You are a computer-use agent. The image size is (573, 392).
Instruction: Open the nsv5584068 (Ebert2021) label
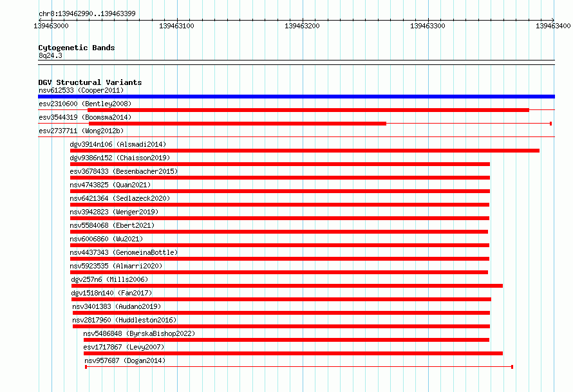coord(112,225)
